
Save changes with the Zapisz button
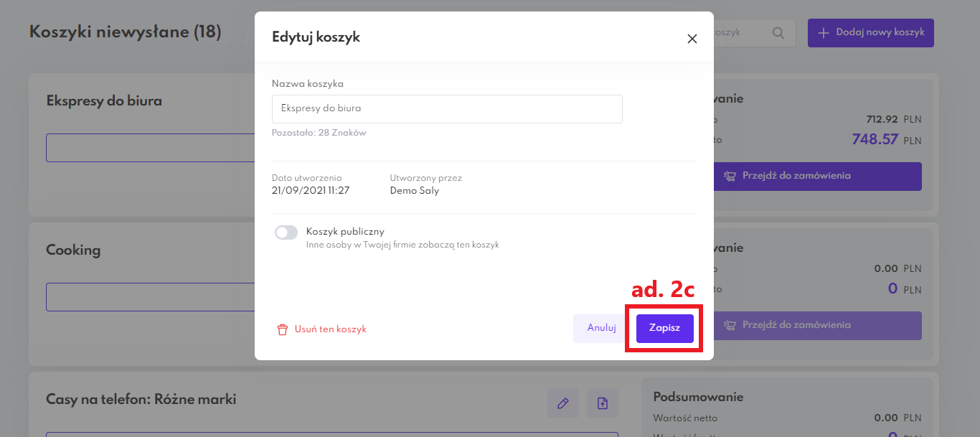click(664, 328)
